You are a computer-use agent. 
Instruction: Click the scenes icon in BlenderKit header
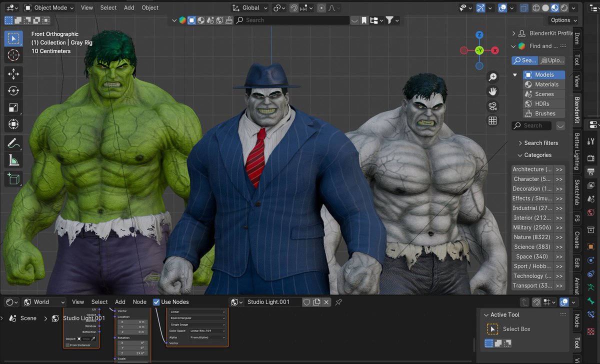[x=210, y=20]
